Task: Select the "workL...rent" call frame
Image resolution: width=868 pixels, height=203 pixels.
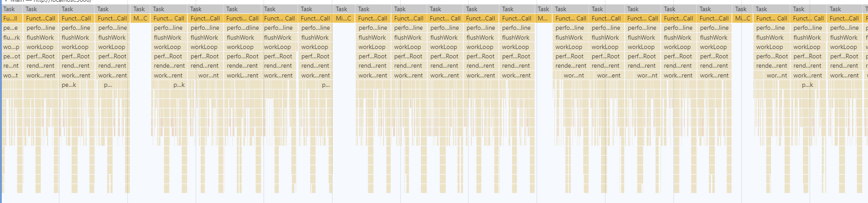Action: (242, 75)
